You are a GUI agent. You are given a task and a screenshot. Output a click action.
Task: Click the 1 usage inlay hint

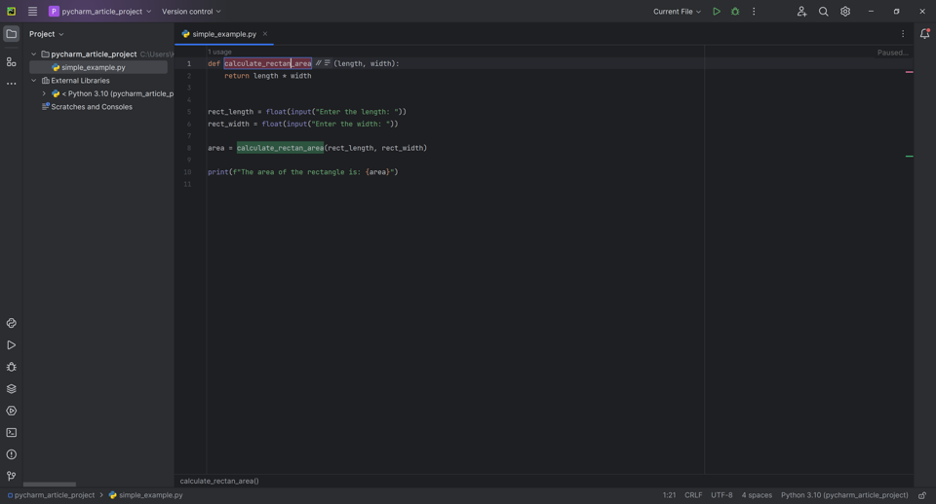tap(219, 53)
